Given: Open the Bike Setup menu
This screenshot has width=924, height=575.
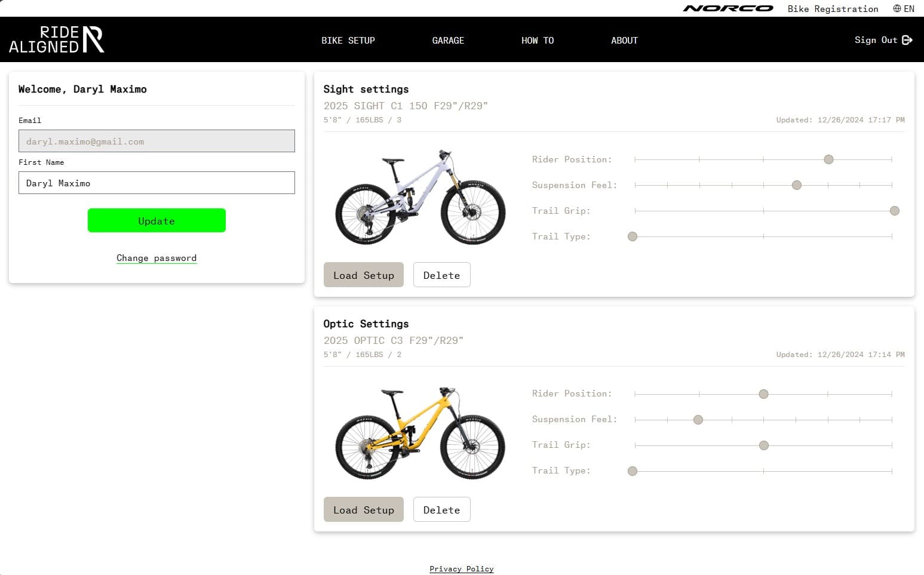Looking at the screenshot, I should point(348,40).
